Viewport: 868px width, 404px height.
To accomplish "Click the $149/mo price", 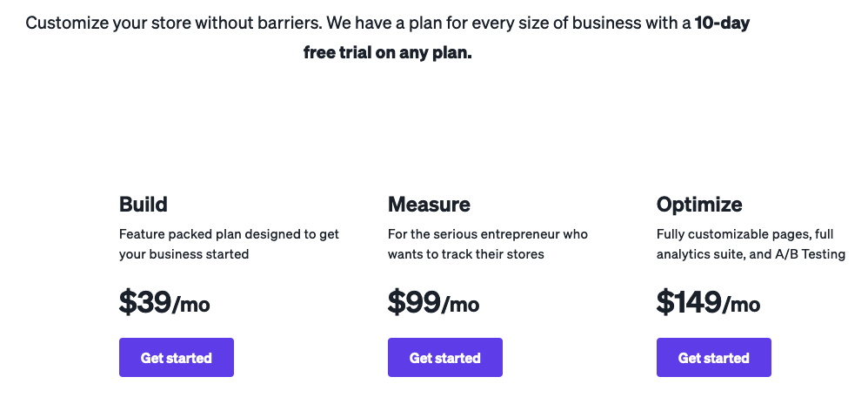I will pyautogui.click(x=708, y=302).
